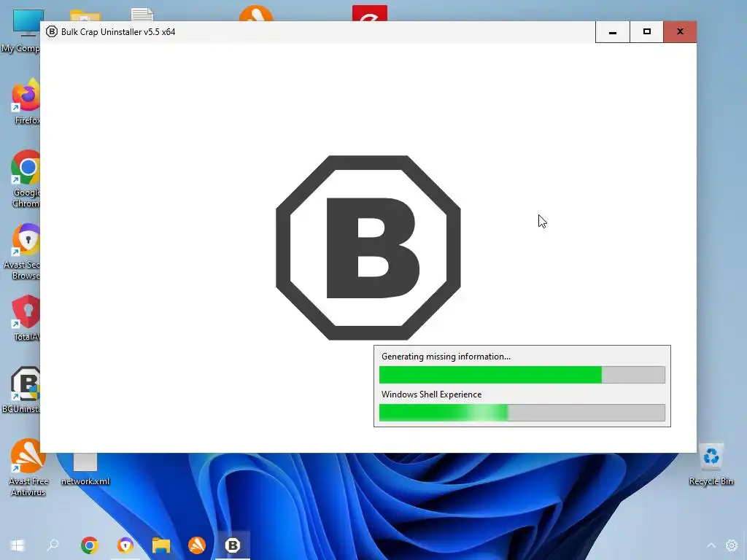Viewport: 747px width, 560px height.
Task: Maximize the Bulk Crap Uninstaller window
Action: point(646,32)
